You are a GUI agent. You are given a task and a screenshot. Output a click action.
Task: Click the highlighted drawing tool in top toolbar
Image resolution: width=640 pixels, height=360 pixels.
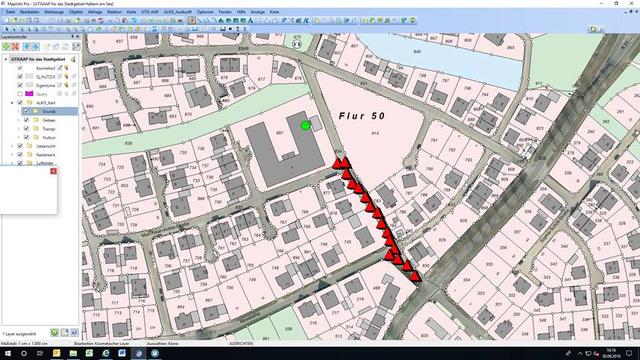coord(192,20)
